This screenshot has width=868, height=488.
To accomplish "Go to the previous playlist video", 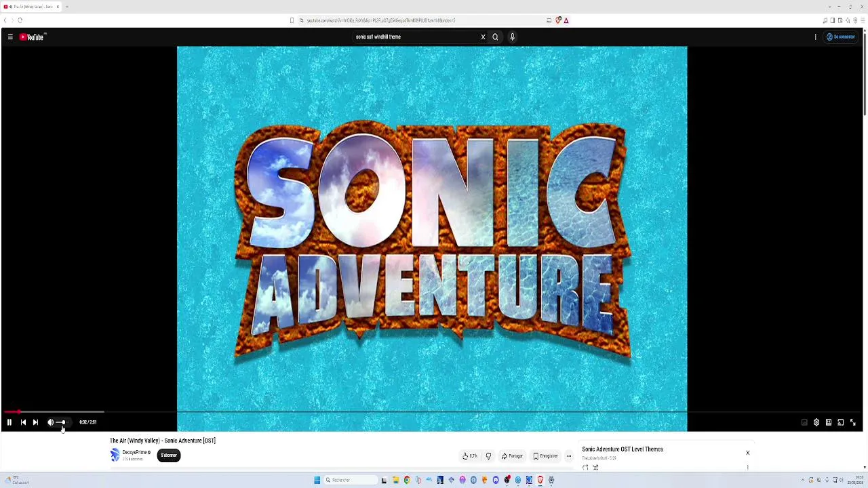I will point(23,422).
